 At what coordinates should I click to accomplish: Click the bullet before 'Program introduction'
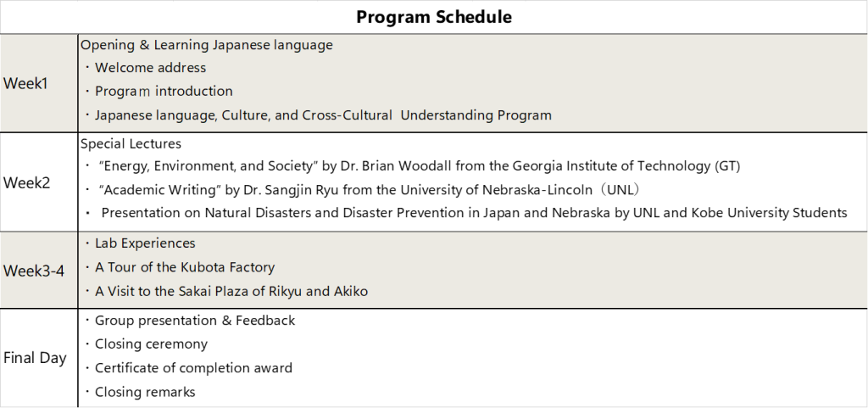click(86, 92)
